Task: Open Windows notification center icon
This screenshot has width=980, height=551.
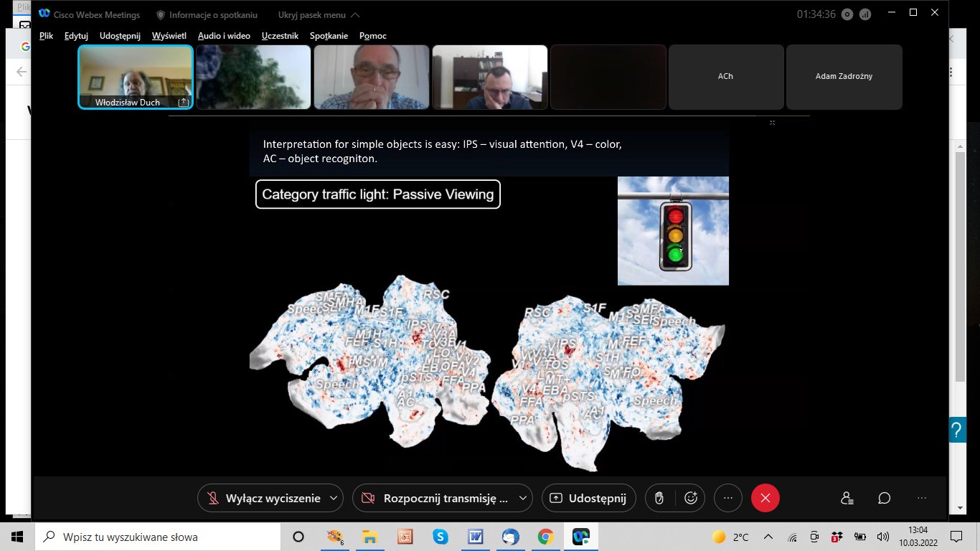Action: point(956,537)
